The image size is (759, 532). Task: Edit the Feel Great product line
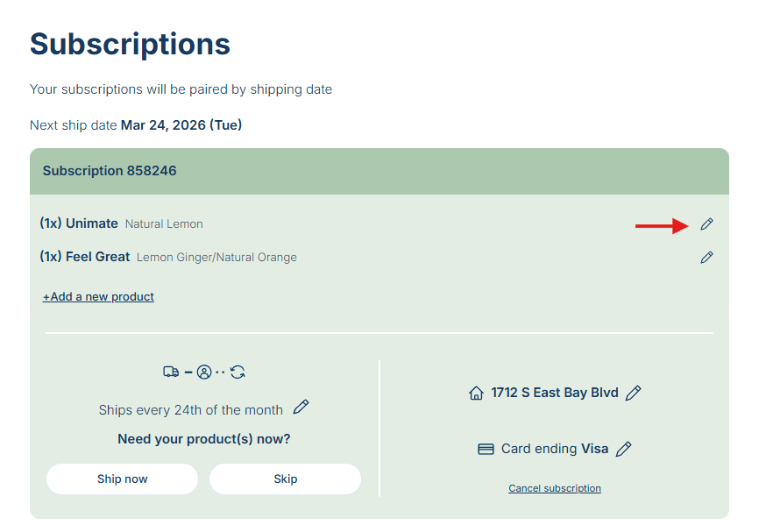(x=706, y=258)
